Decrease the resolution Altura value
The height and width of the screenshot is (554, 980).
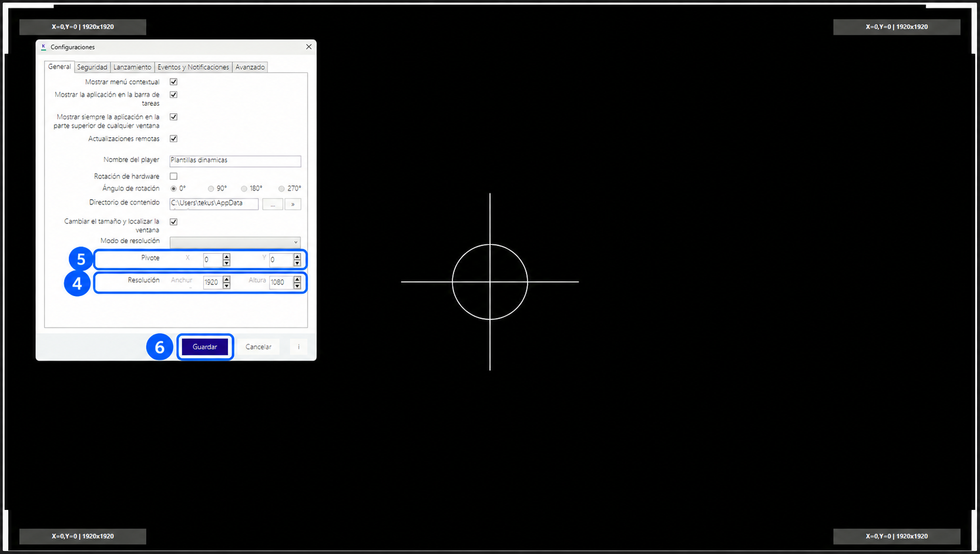pos(297,286)
